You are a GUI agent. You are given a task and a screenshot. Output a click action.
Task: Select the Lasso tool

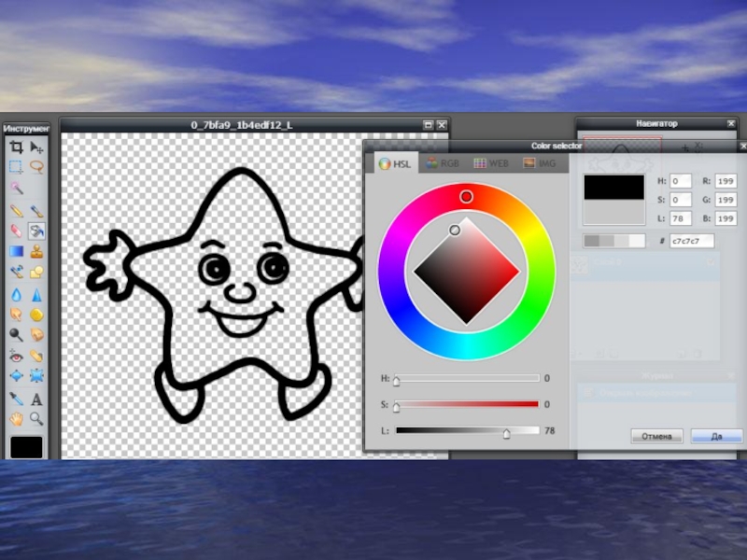point(36,167)
